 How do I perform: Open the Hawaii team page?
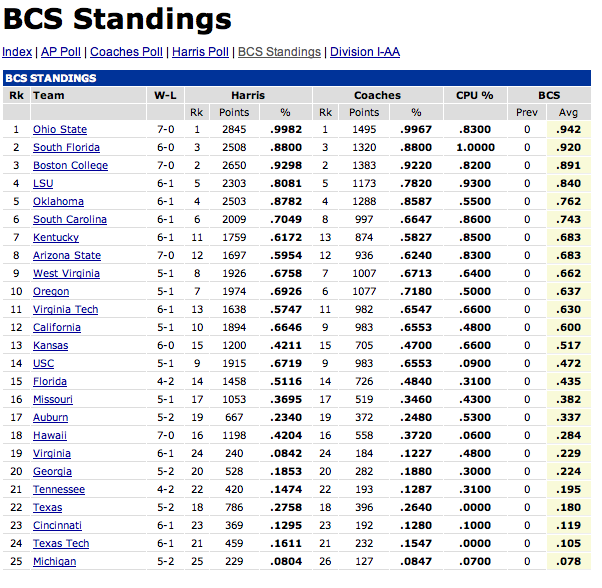tap(50, 436)
